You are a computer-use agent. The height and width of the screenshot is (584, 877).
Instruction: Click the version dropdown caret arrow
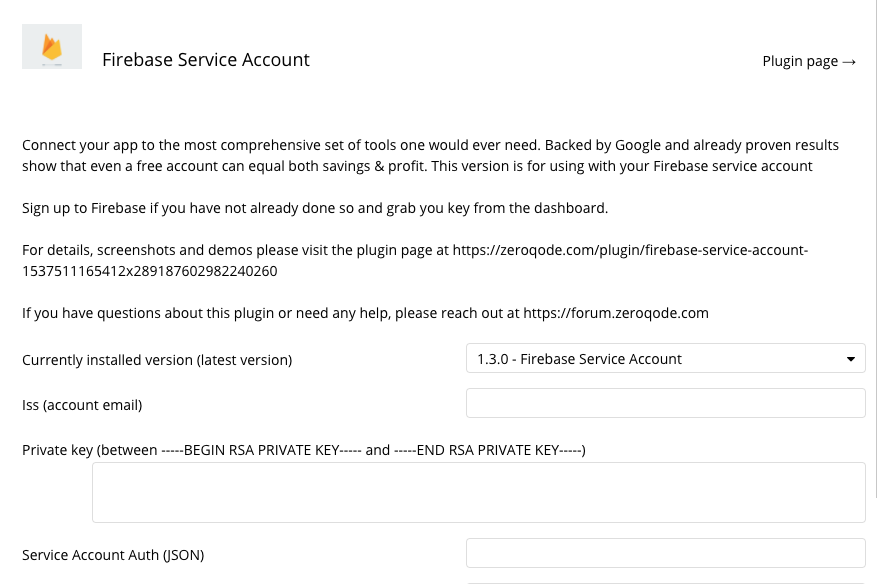(851, 359)
